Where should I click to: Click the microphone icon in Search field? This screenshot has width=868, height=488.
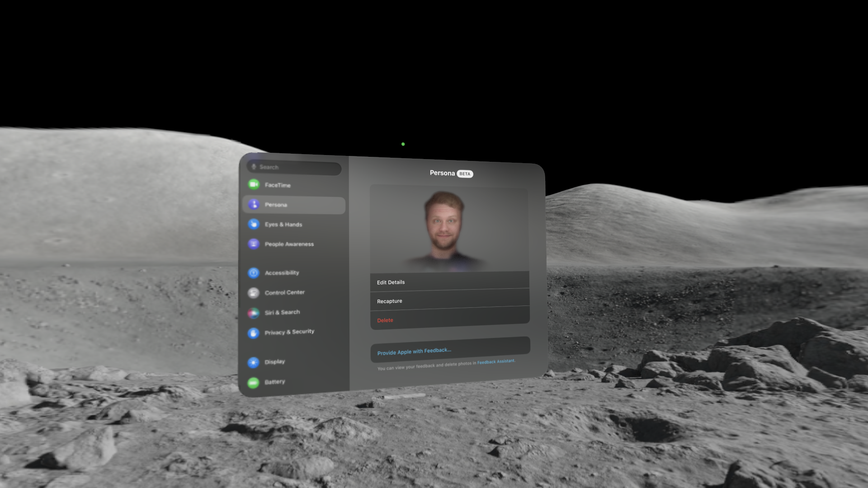pyautogui.click(x=254, y=167)
